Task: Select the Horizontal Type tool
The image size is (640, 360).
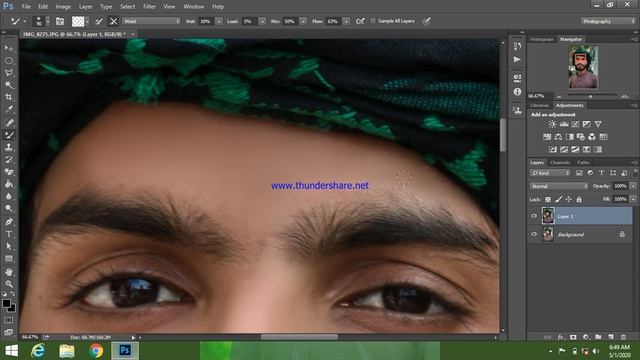Action: click(9, 234)
